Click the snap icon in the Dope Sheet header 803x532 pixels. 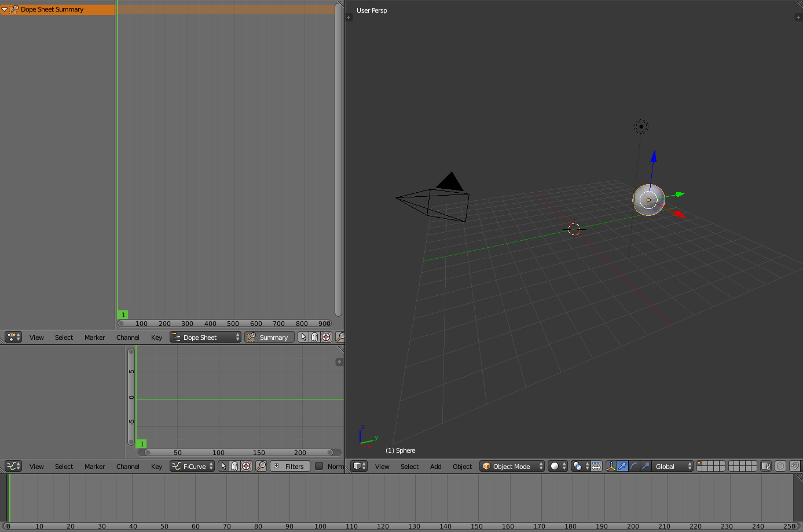pyautogui.click(x=325, y=337)
